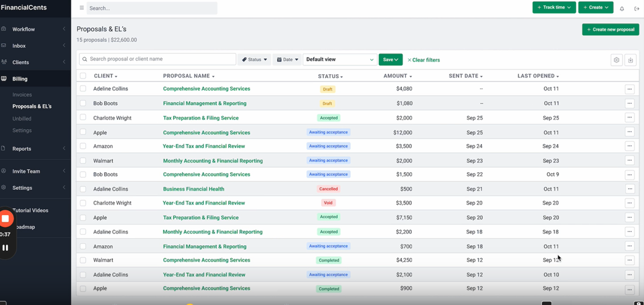Open Business Financial Health proposal
Screen dimensions: 644x305
coord(193,189)
